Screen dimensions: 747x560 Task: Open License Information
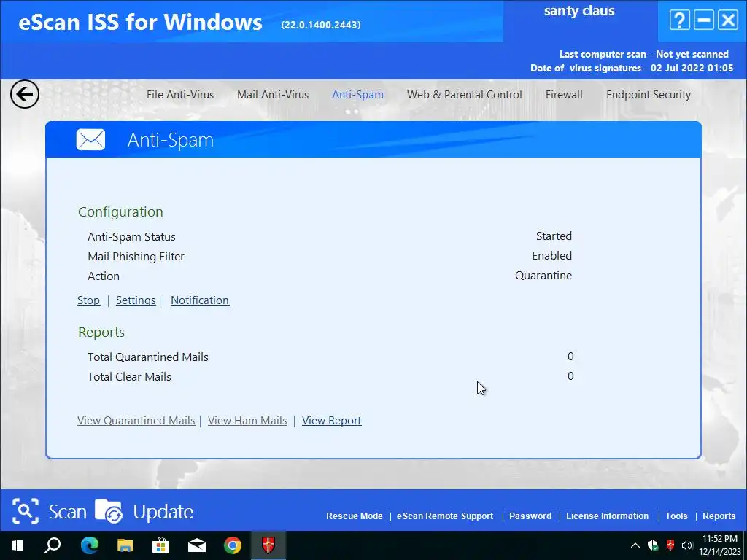coord(608,516)
